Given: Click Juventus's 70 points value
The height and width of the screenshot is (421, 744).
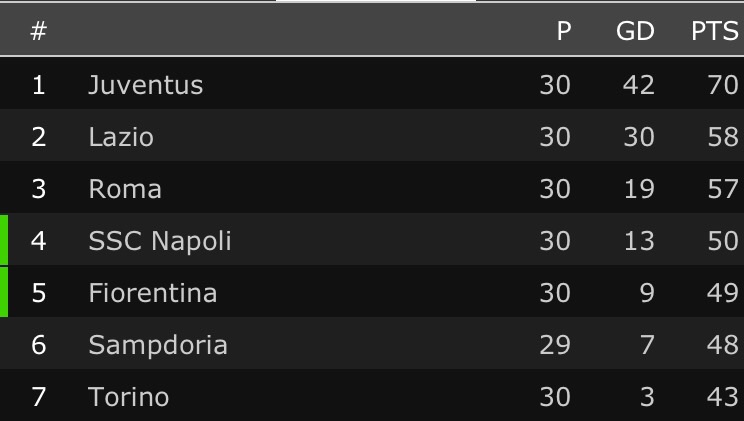Looking at the screenshot, I should [x=722, y=85].
